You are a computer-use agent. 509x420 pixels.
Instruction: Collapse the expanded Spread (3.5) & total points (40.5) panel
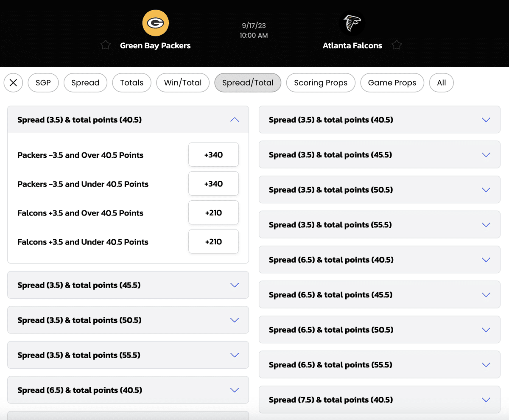[x=235, y=120]
